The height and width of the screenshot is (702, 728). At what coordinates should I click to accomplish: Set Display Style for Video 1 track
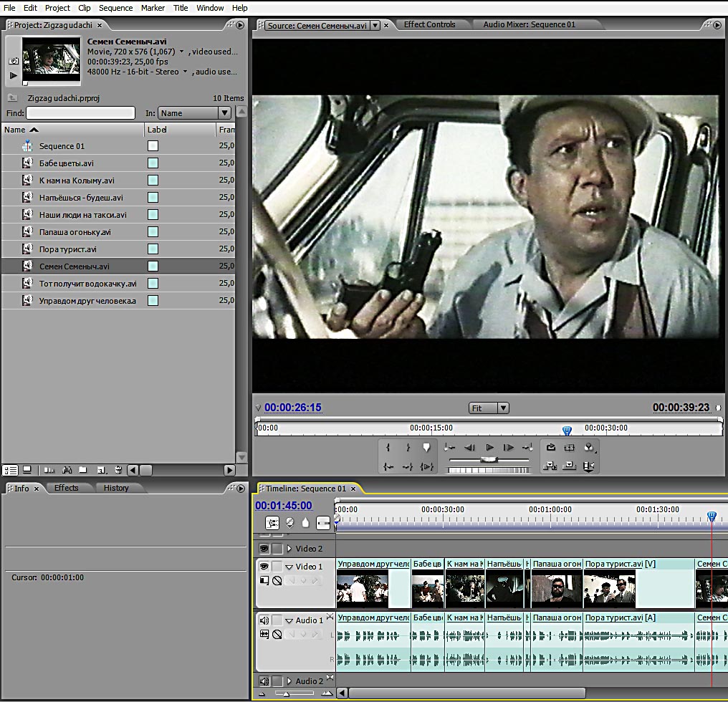point(264,580)
